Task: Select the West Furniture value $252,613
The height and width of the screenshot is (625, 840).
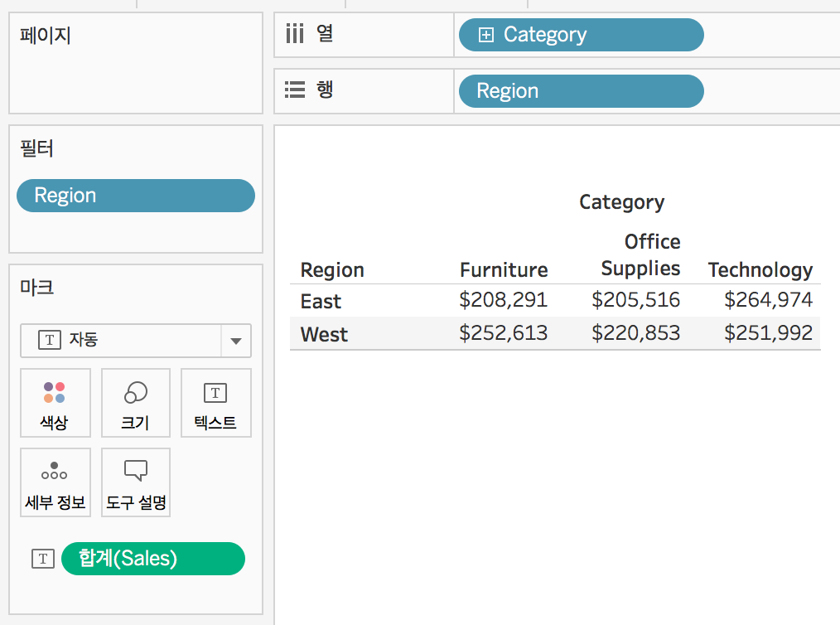Action: [503, 333]
